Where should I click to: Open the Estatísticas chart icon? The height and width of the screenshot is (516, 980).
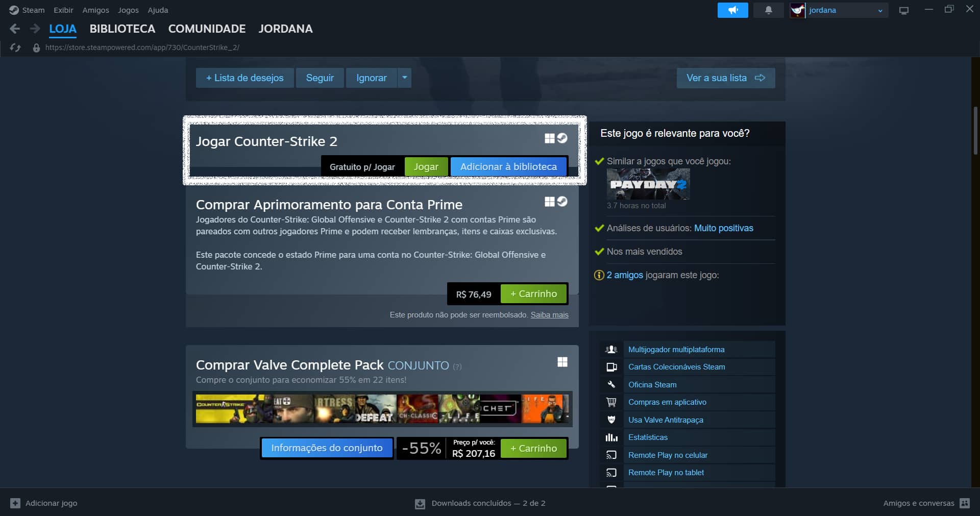(x=611, y=437)
